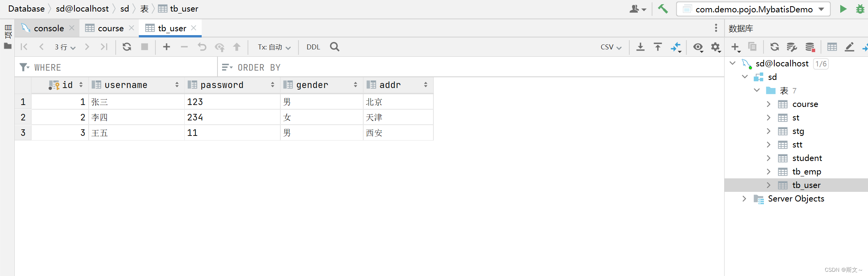Open the CSV export format dropdown

point(611,47)
